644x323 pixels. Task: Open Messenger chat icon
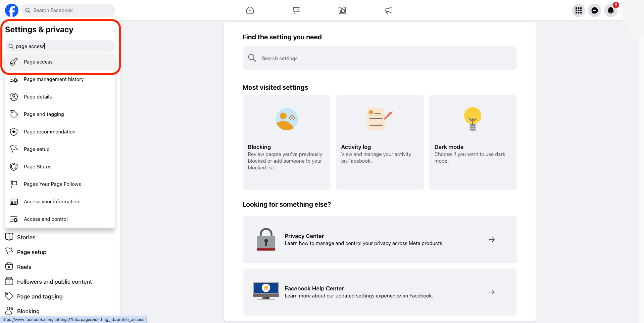595,10
